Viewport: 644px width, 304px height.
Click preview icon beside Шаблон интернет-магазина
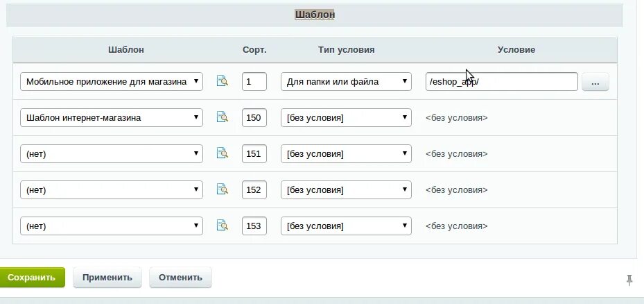222,117
